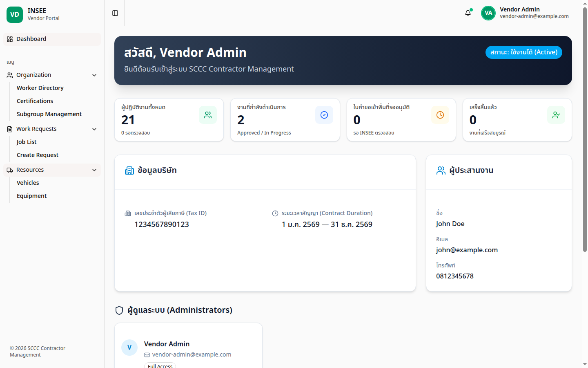Click the Vendor Admin name in header
The height and width of the screenshot is (368, 588).
pyautogui.click(x=520, y=9)
